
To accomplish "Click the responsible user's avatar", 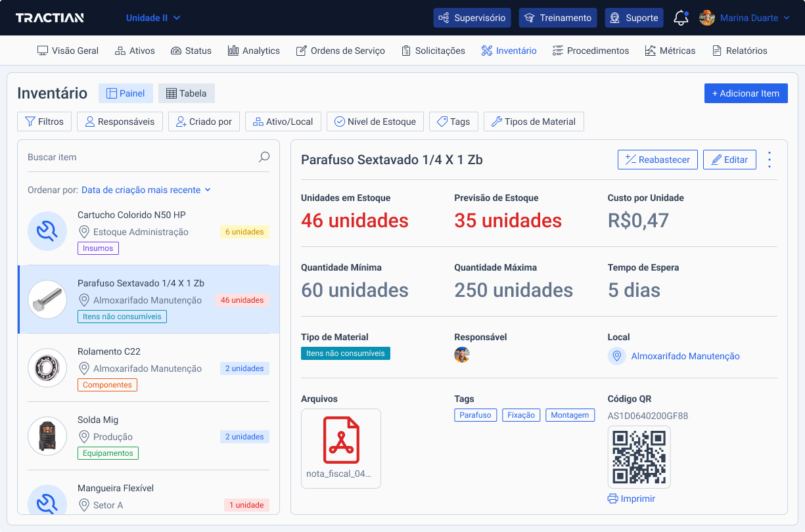I will [x=462, y=355].
